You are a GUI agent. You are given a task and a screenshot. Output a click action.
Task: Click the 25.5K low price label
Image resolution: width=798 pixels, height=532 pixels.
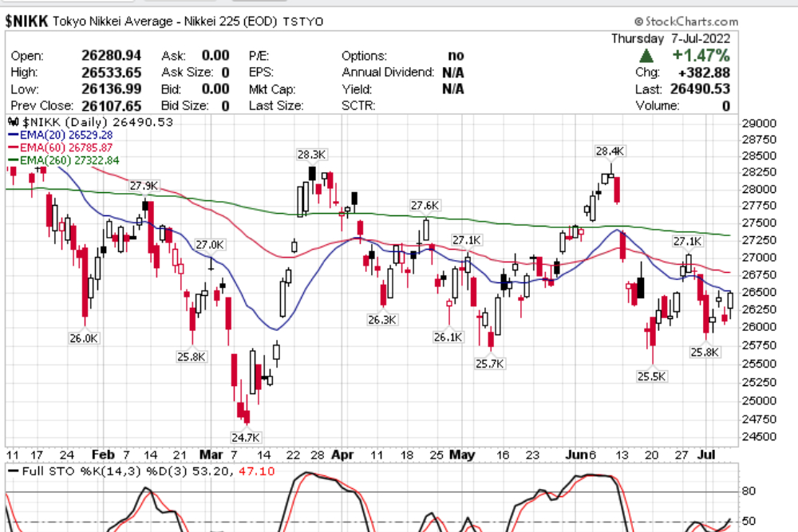[651, 376]
